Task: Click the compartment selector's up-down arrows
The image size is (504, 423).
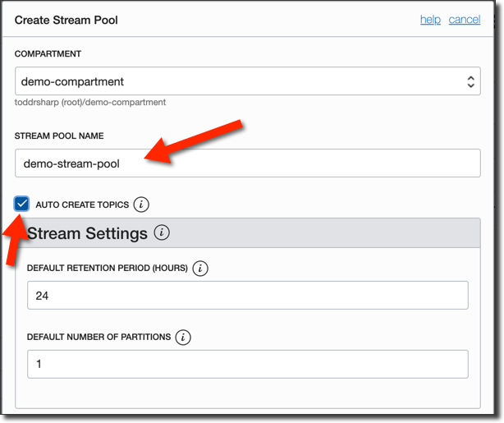Action: [x=470, y=81]
